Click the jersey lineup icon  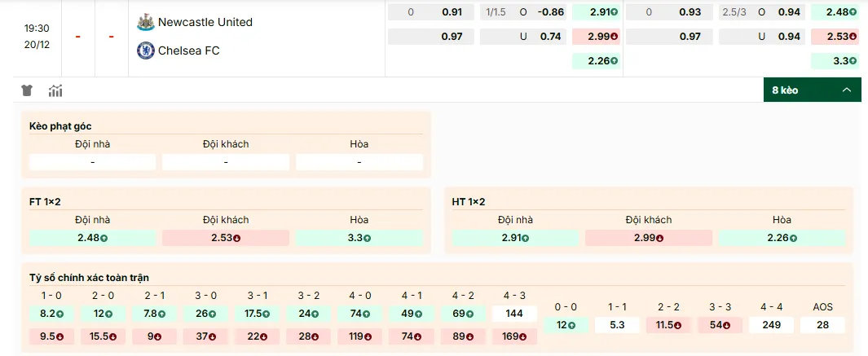pos(27,90)
